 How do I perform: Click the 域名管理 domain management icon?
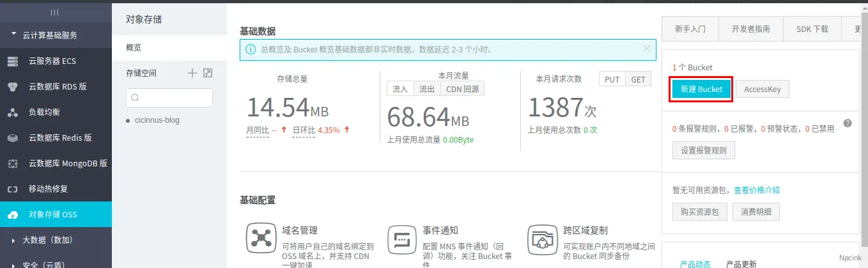[261, 239]
